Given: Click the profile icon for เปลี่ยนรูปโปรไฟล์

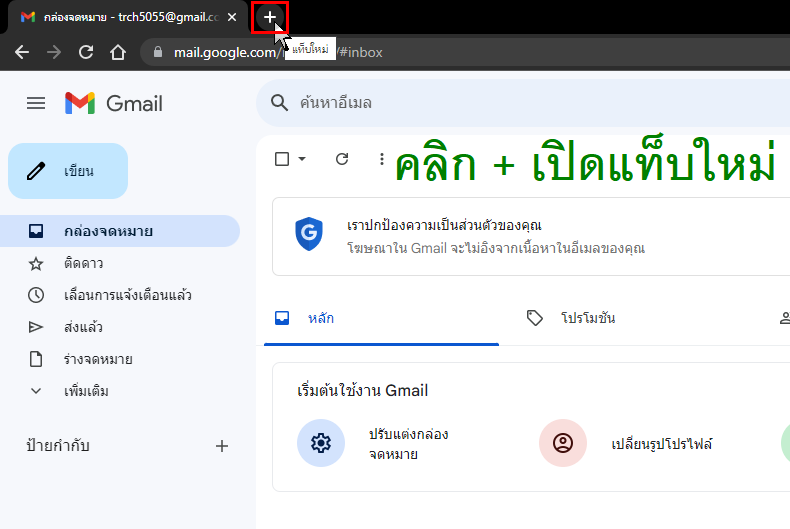Looking at the screenshot, I should [563, 443].
